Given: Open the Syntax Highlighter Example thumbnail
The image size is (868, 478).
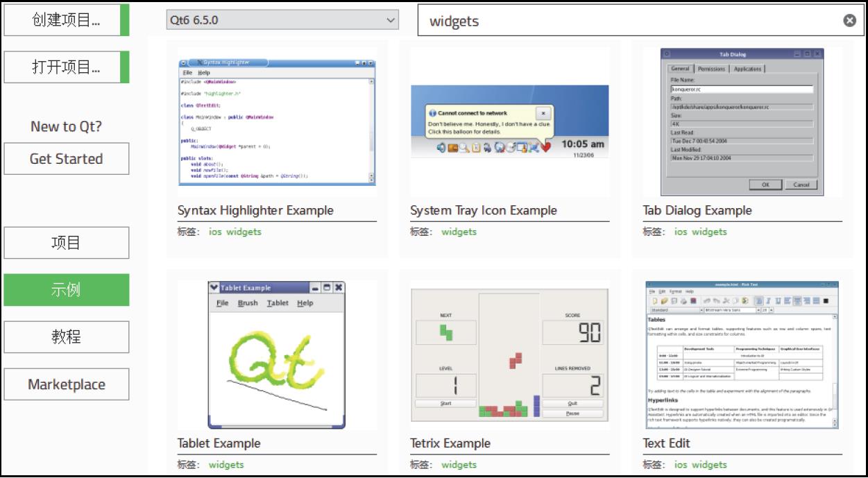Looking at the screenshot, I should tap(277, 122).
